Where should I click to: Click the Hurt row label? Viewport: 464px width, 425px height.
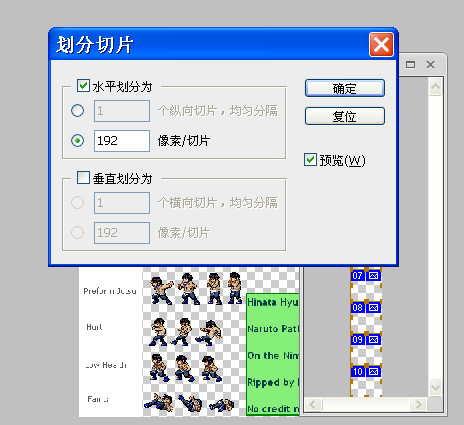point(94,327)
